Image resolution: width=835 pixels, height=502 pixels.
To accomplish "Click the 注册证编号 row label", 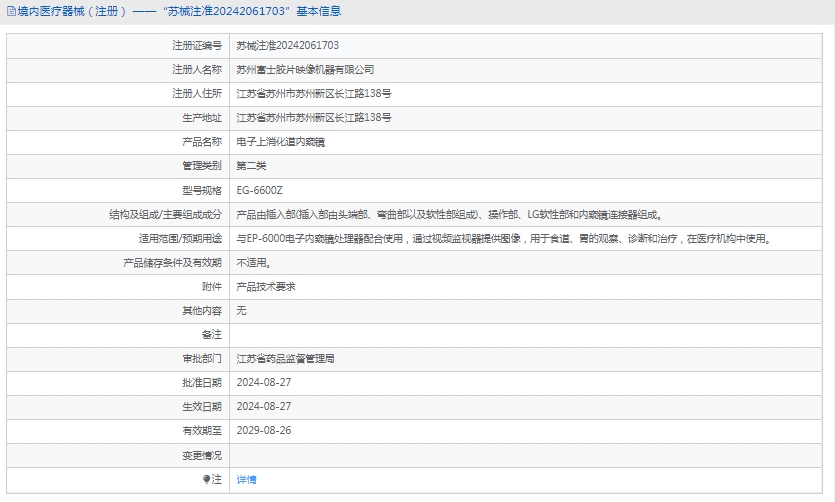I will click(197, 45).
